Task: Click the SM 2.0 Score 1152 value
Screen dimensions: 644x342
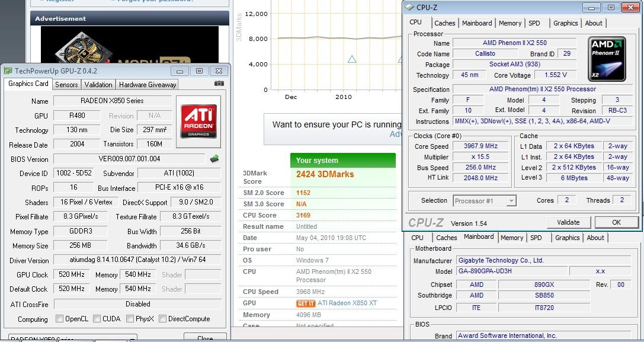Action: [303, 193]
